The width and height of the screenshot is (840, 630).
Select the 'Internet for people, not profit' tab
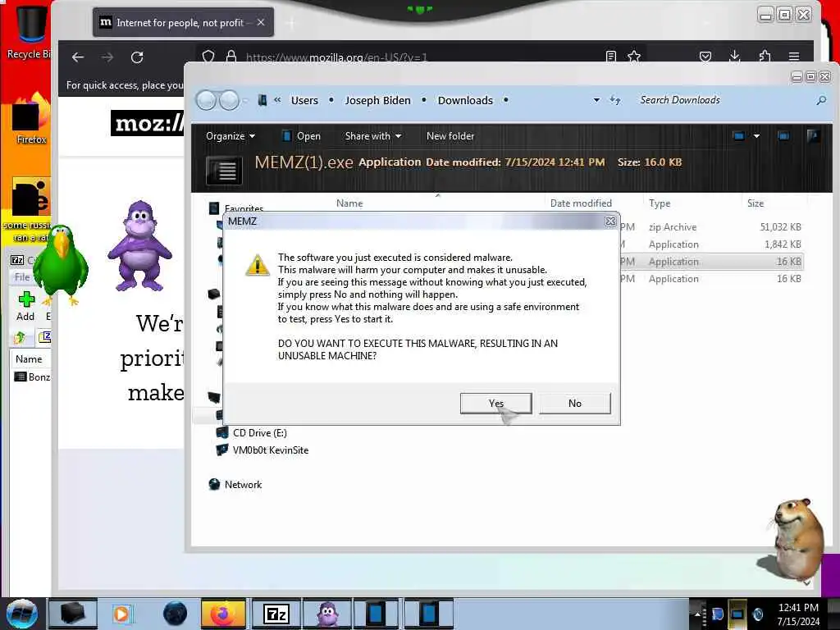[x=183, y=22]
